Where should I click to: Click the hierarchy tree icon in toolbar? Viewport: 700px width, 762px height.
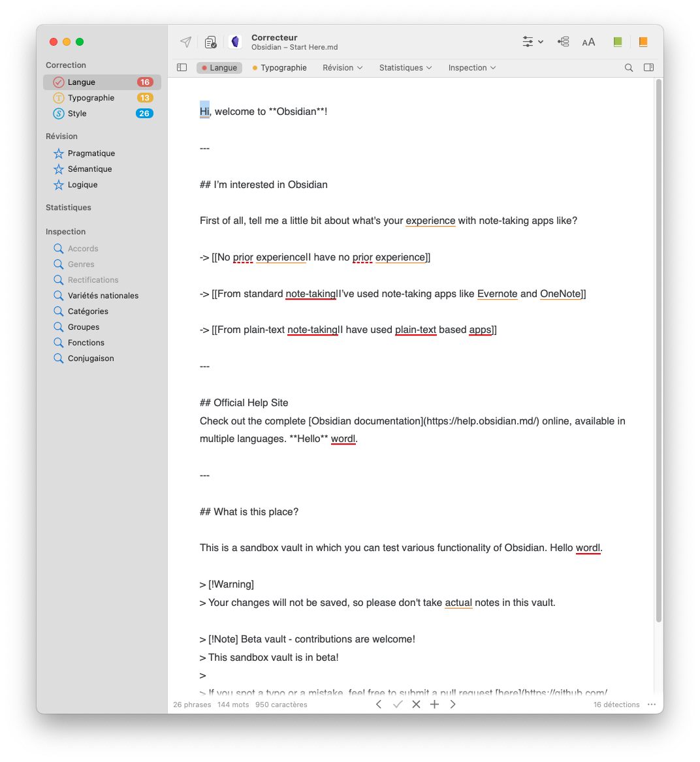click(563, 42)
